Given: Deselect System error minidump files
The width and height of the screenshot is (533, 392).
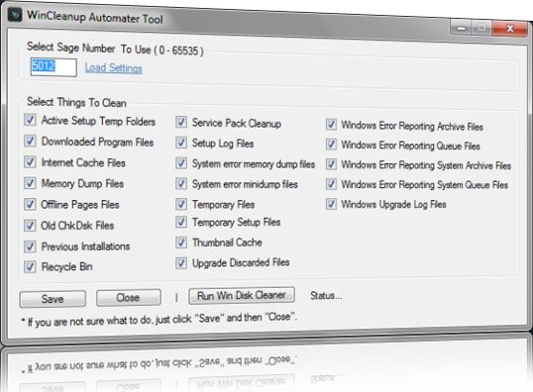Looking at the screenshot, I should pyautogui.click(x=181, y=183).
